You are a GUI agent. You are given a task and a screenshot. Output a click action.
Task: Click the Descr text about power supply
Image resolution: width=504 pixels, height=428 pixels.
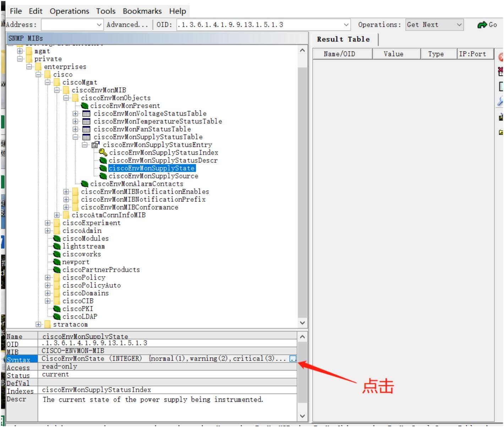153,400
